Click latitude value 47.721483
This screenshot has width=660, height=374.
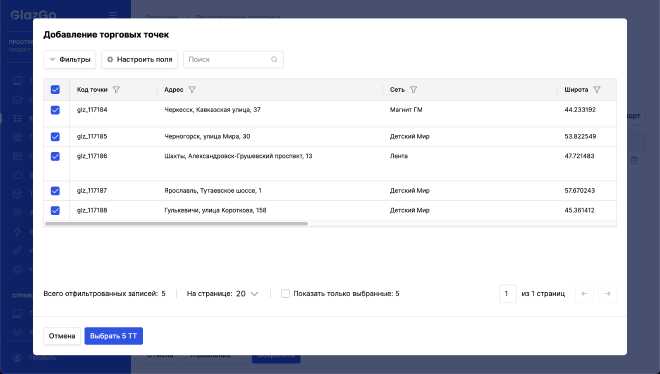(579, 156)
